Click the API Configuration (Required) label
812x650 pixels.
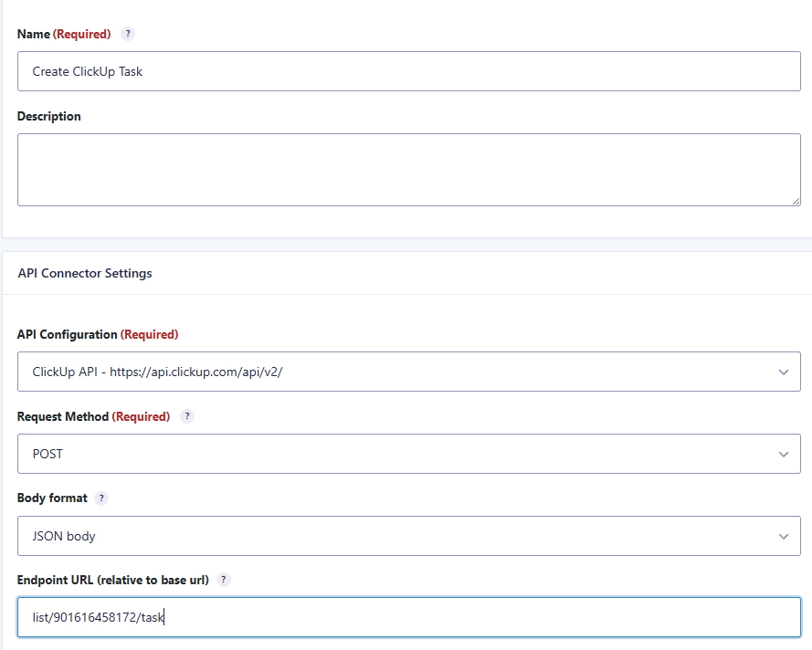(98, 334)
